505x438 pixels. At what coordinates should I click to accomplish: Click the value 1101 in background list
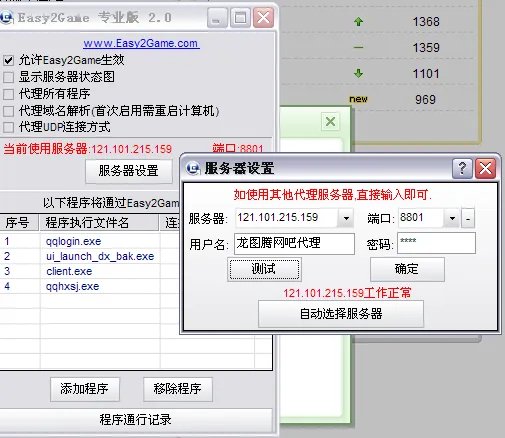(426, 74)
